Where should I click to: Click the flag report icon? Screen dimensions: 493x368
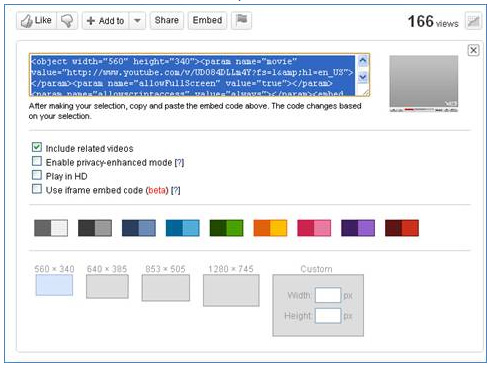tap(241, 20)
